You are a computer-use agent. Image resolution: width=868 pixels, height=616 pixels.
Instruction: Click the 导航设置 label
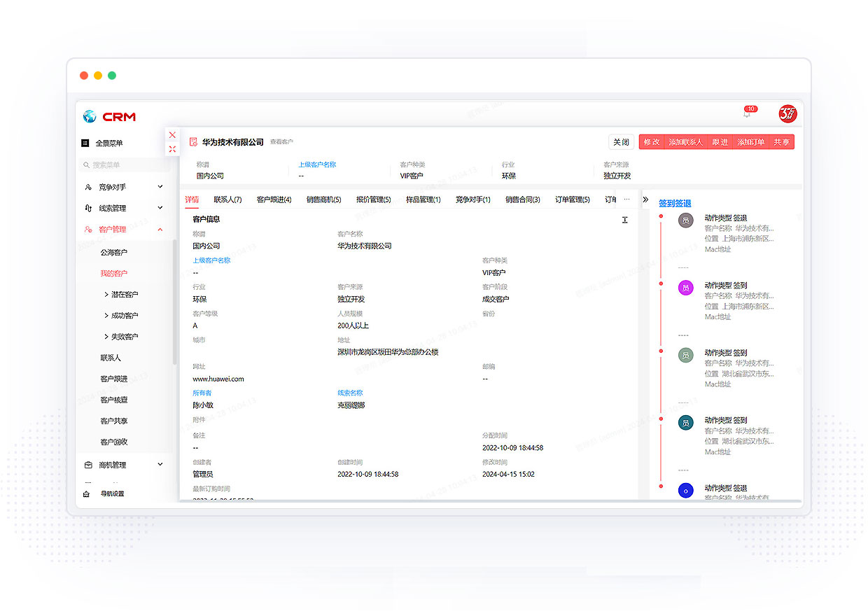[113, 493]
